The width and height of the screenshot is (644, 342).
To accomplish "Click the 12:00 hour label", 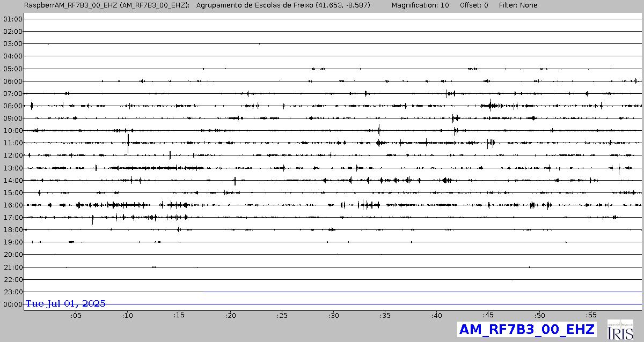I will pos(12,155).
